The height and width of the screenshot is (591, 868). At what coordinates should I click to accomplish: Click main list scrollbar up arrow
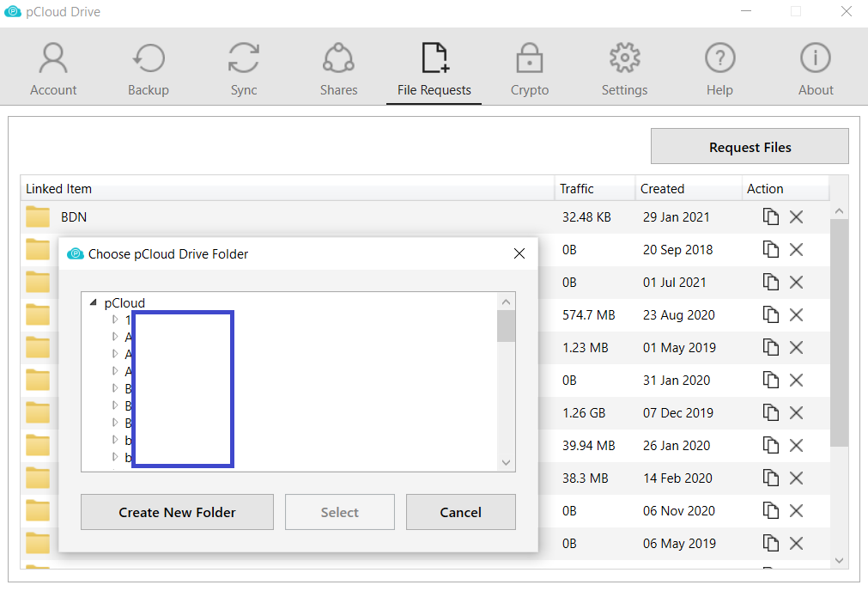(x=839, y=211)
